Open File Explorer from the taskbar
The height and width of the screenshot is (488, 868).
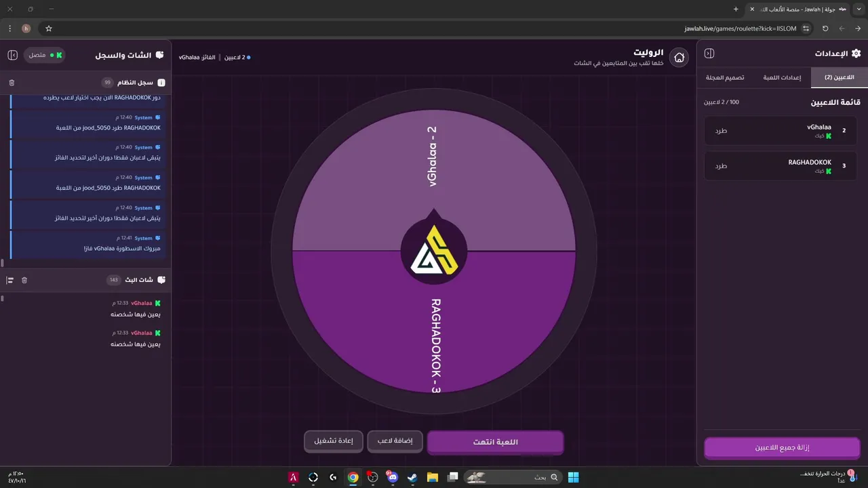[433, 477]
